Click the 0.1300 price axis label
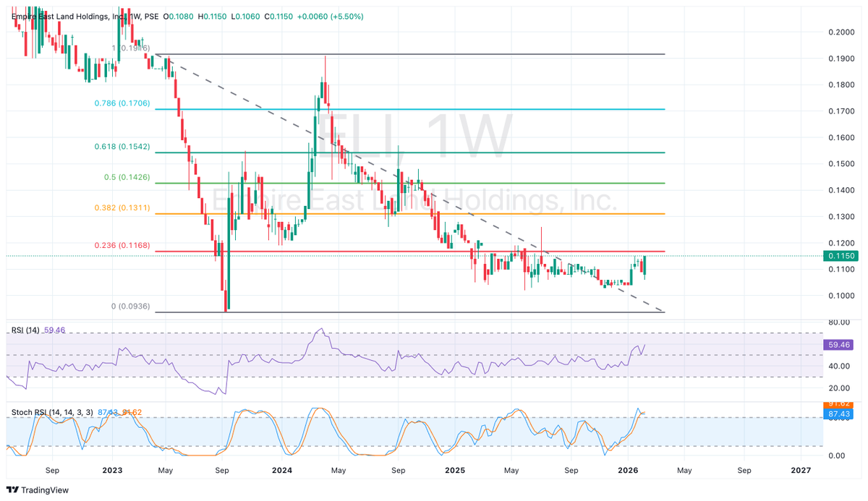This screenshot has height=501, width=868. (x=841, y=216)
